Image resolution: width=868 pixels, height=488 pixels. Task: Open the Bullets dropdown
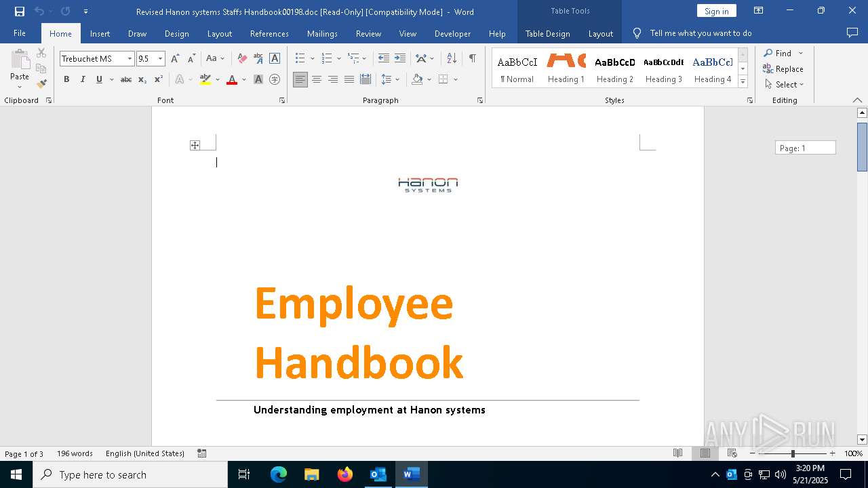point(312,59)
